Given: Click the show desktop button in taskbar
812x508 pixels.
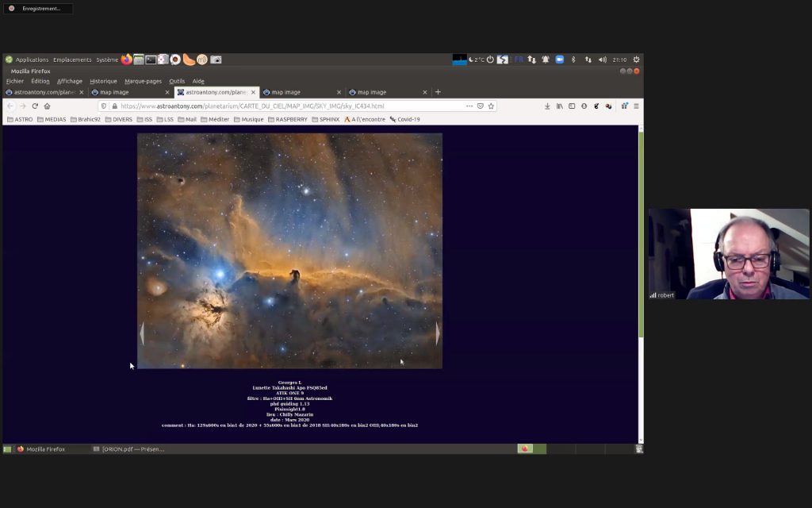Looking at the screenshot, I should point(7,449).
